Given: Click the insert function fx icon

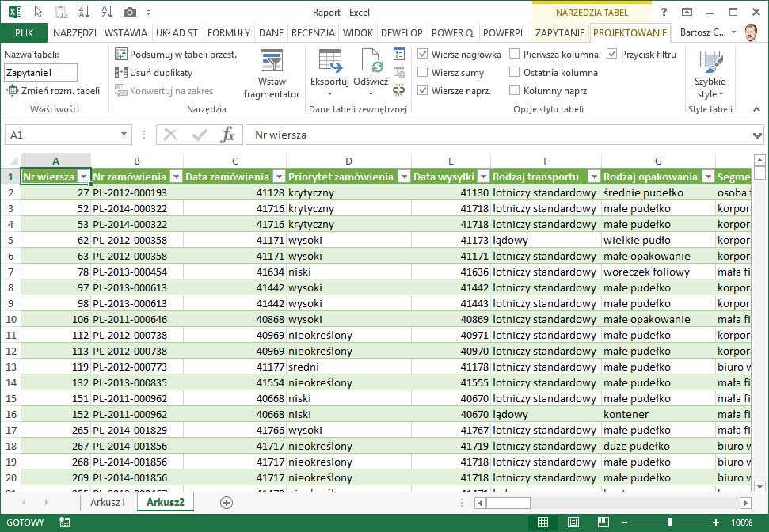Looking at the screenshot, I should 227,135.
